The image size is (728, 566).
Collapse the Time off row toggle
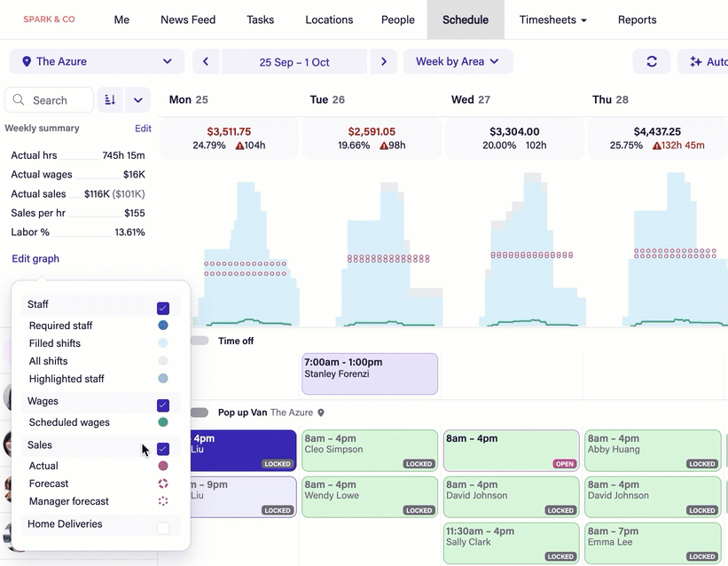pyautogui.click(x=199, y=341)
